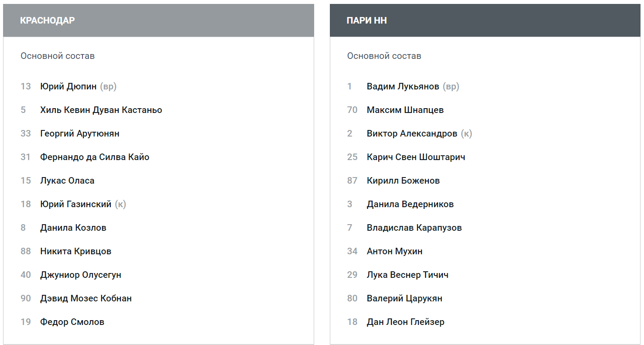Click the Пари НН team header
Screen dimensions: 644x345
[x=367, y=20]
